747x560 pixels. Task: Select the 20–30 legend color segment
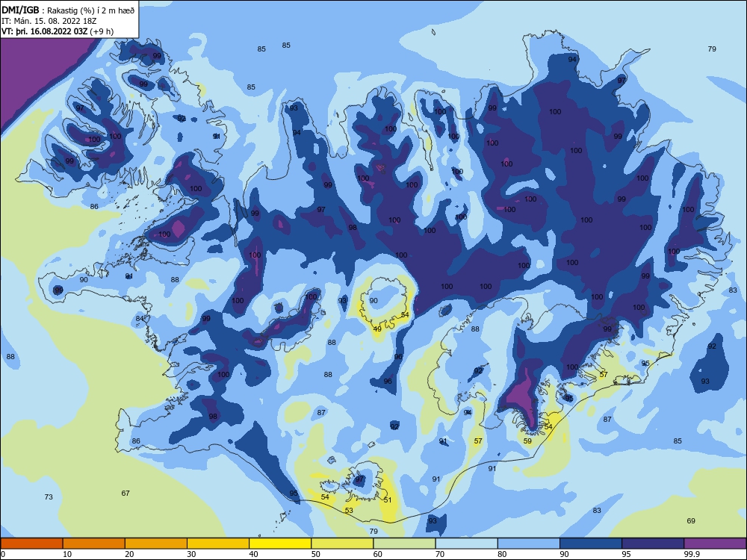(x=156, y=544)
